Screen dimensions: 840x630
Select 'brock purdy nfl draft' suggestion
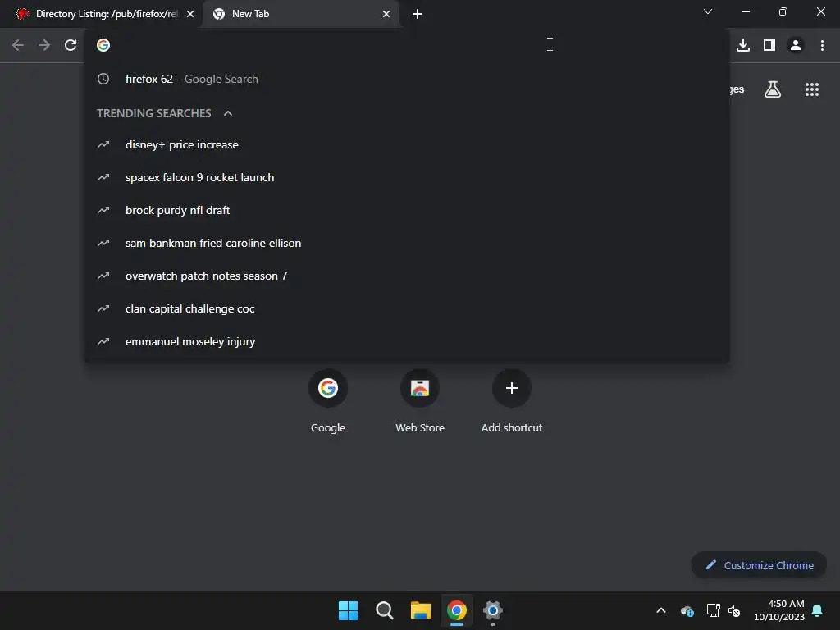coord(407,210)
